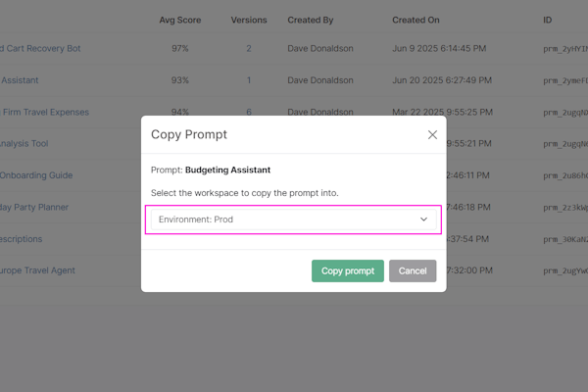Sort by the Versions column header
Screen dimensions: 588x392
tap(249, 21)
